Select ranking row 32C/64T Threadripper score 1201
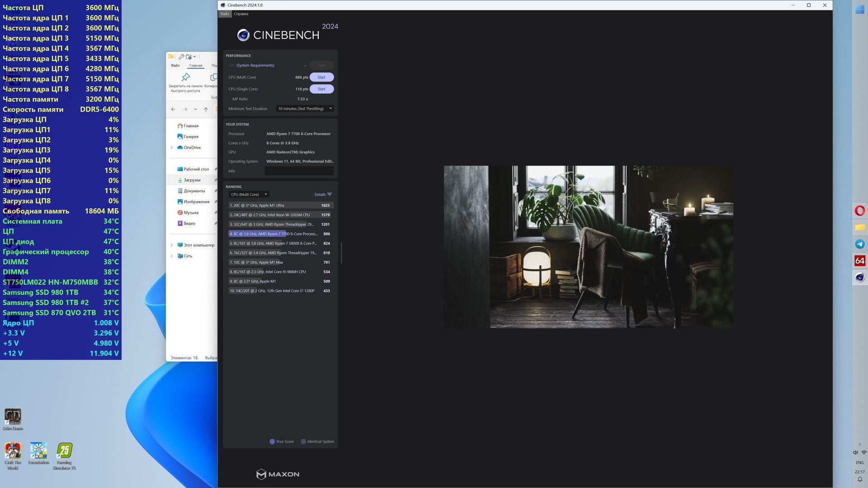Screen dimensions: 868x488 [x=281, y=225]
